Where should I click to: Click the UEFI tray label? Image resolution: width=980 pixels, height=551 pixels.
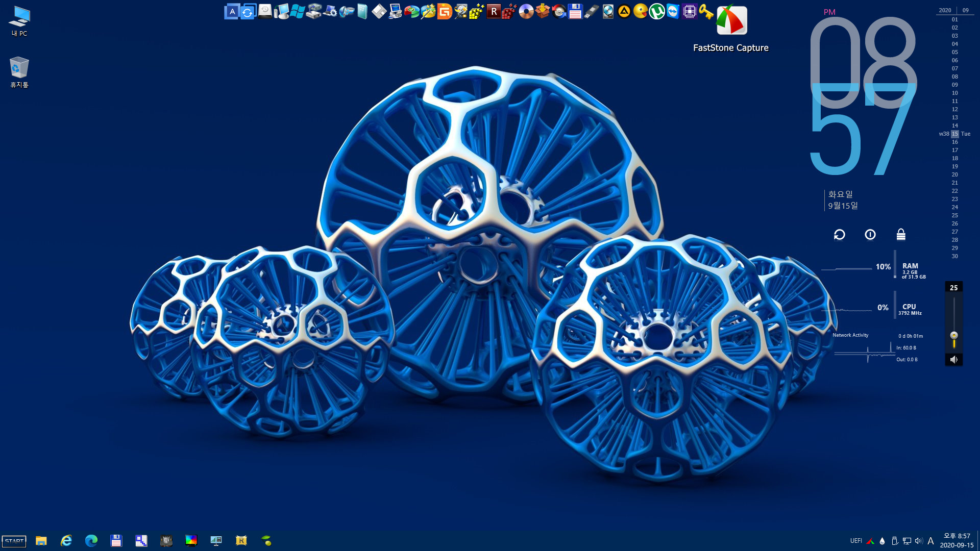tap(856, 541)
